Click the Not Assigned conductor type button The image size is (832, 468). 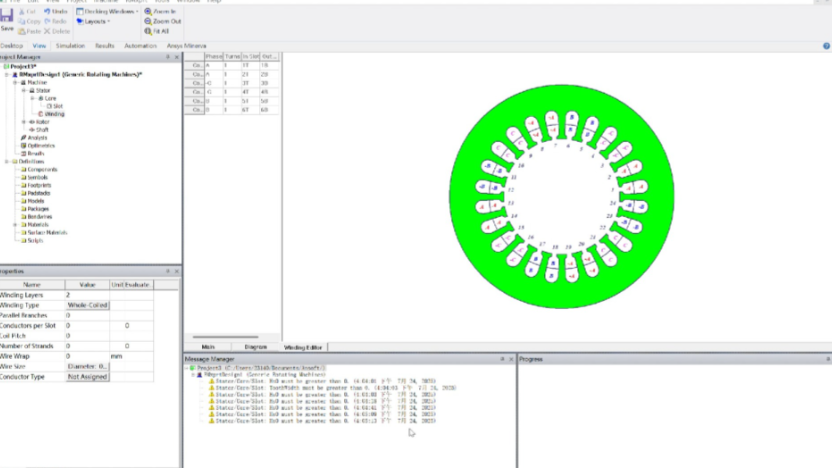point(87,377)
